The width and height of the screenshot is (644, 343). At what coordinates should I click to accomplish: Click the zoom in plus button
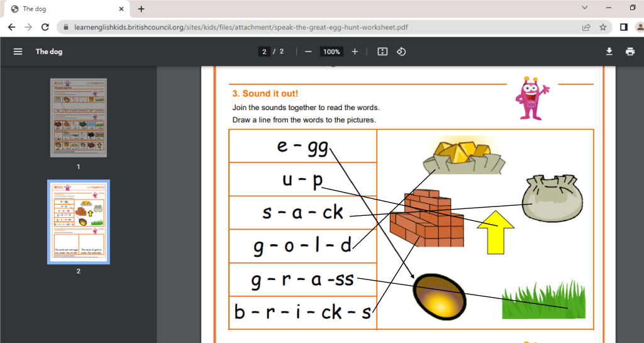click(x=355, y=52)
